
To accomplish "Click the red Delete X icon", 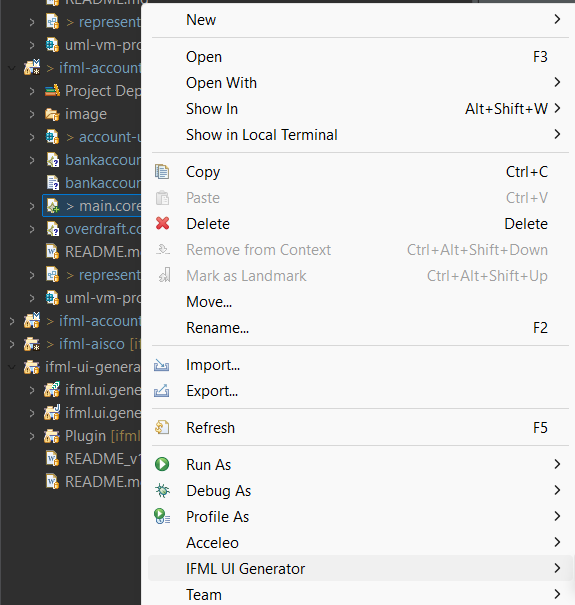I will pos(162,223).
